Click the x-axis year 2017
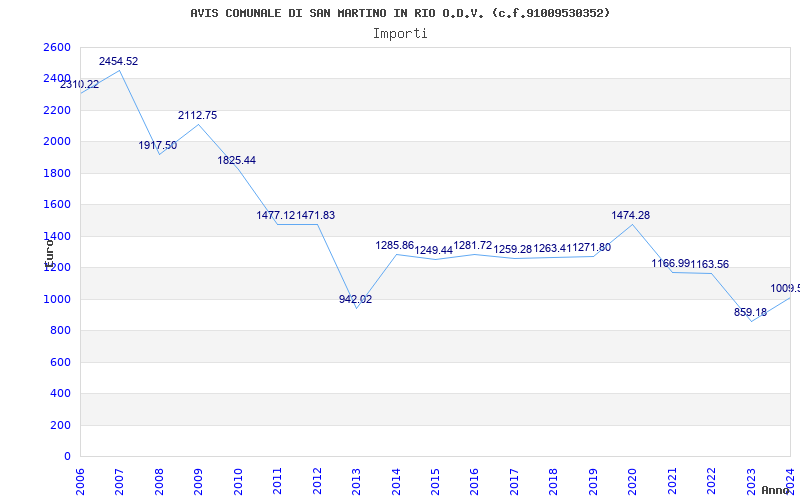 click(x=514, y=481)
